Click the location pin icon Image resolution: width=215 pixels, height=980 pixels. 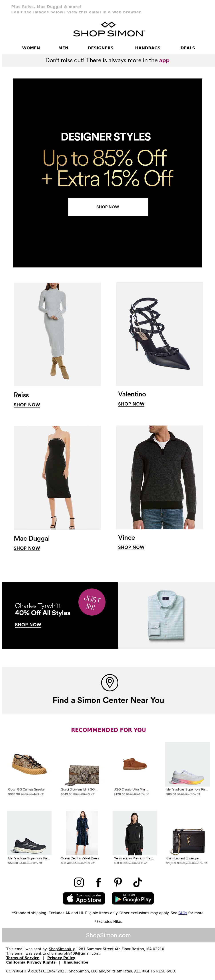[109, 682]
